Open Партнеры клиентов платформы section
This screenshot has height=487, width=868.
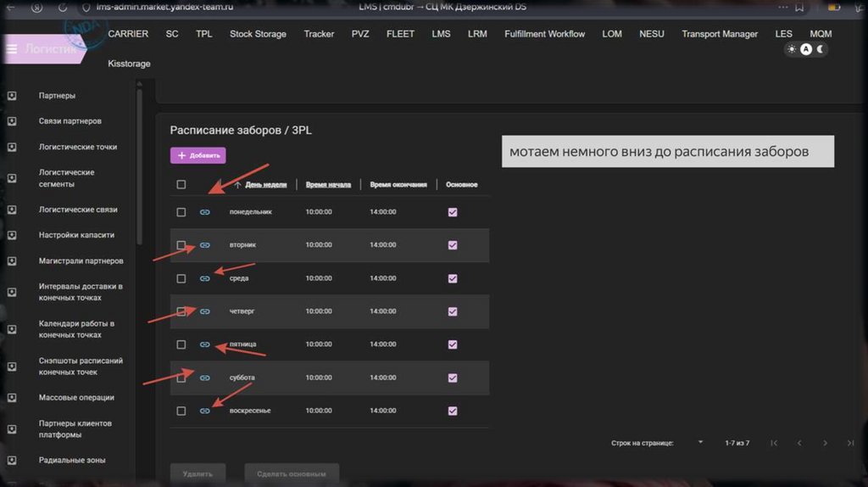75,428
